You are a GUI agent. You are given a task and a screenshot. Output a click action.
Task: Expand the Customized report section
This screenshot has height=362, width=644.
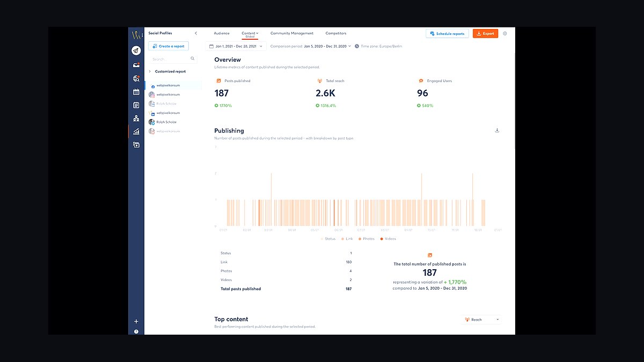(x=167, y=71)
